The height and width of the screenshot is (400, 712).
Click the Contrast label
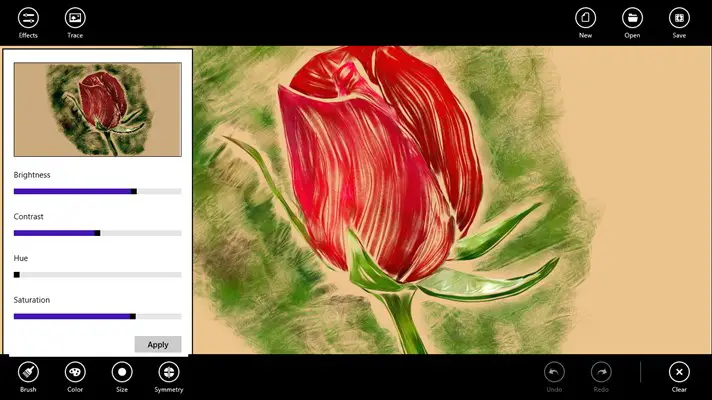tap(28, 217)
